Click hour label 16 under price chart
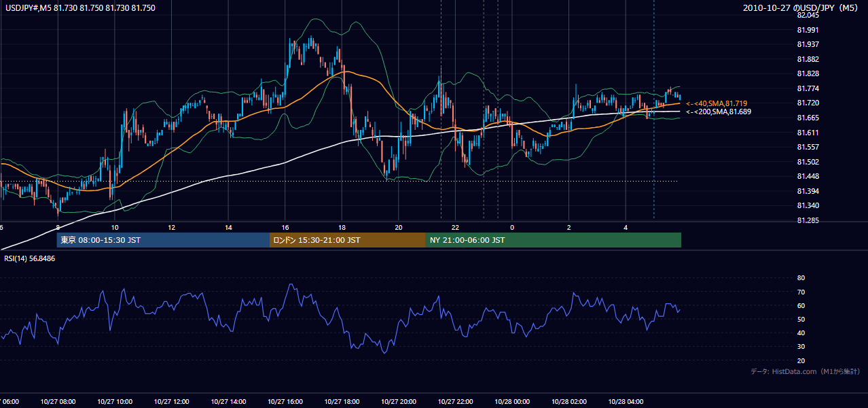The width and height of the screenshot is (868, 408). (285, 228)
